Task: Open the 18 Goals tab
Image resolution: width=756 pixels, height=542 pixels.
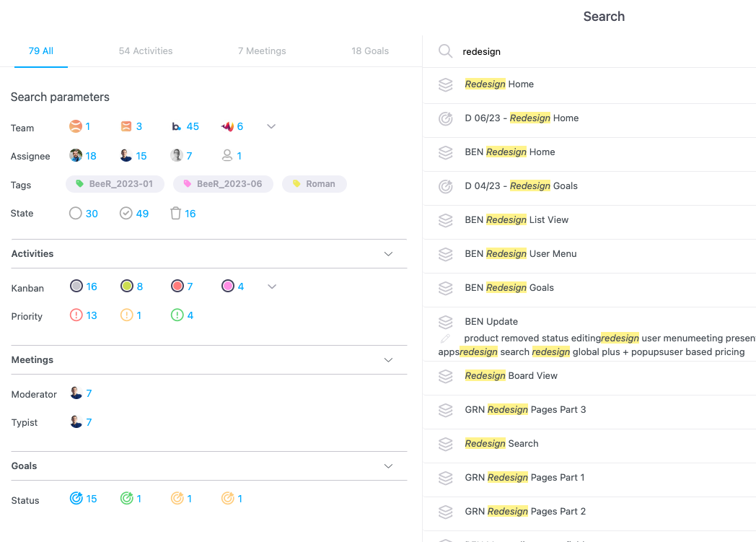Action: (370, 51)
